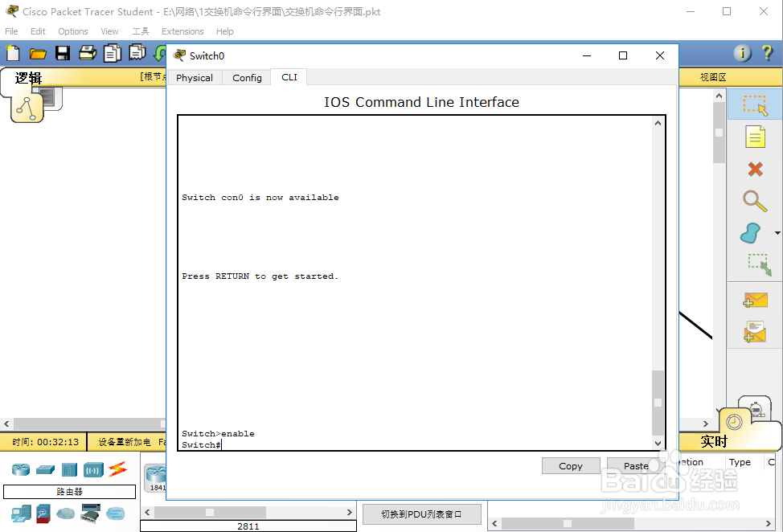Select the WAN Emulation cloud category
Screen dimensions: 783x532
click(66, 513)
